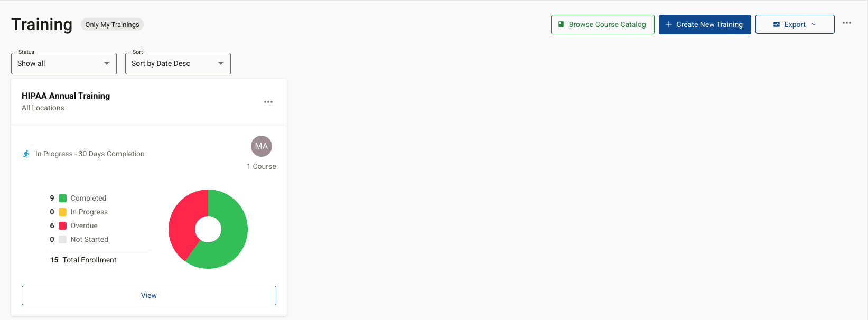Click the gray Not Started legend swatch
Screen dimensions: 868x320
click(x=62, y=239)
